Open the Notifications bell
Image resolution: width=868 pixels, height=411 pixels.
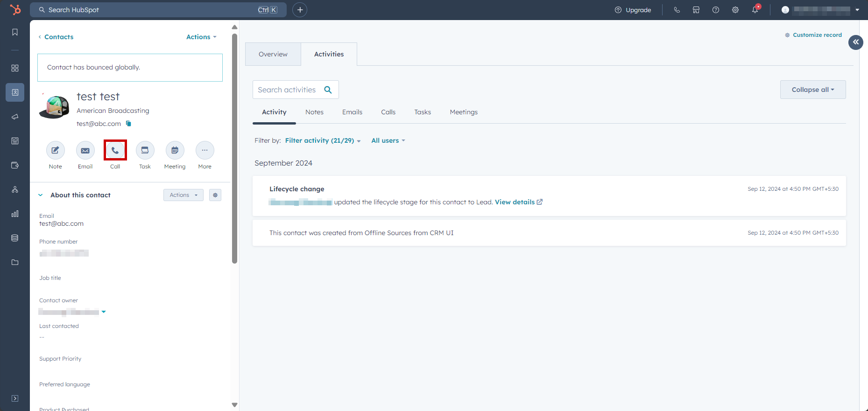tap(755, 10)
